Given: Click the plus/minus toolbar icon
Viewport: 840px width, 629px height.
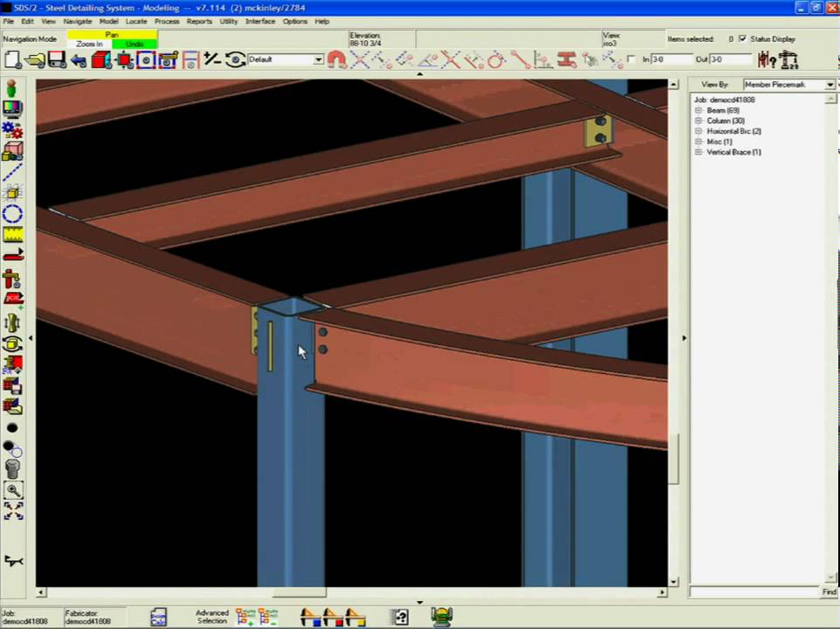Looking at the screenshot, I should click(212, 59).
